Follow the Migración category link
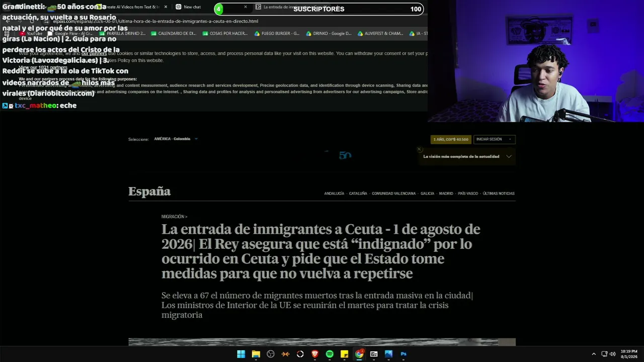The image size is (644, 362). (x=174, y=217)
